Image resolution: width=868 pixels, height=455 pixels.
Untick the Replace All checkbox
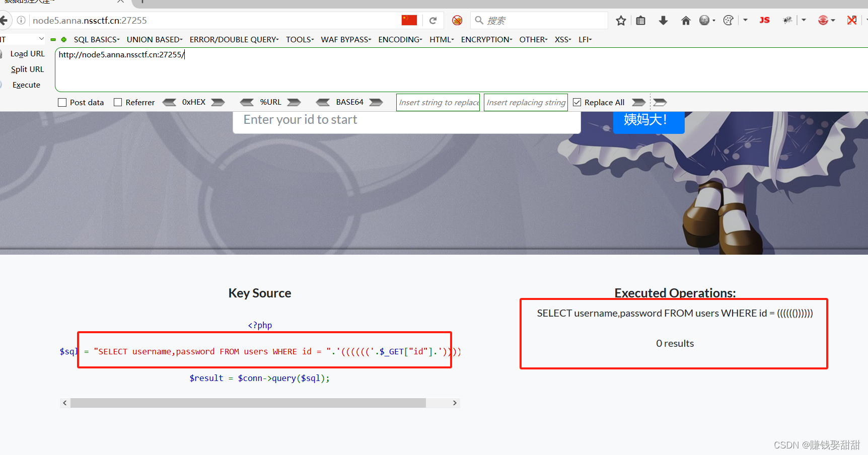click(577, 102)
